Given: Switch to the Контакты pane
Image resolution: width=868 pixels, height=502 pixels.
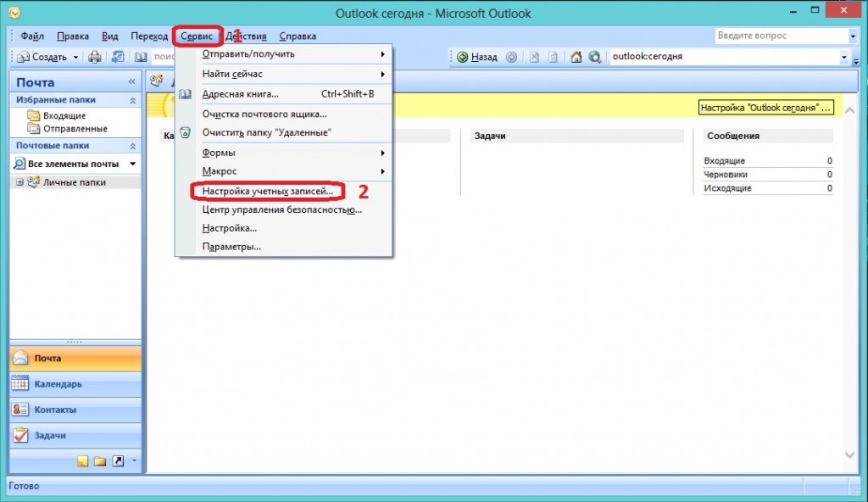Looking at the screenshot, I should (75, 410).
